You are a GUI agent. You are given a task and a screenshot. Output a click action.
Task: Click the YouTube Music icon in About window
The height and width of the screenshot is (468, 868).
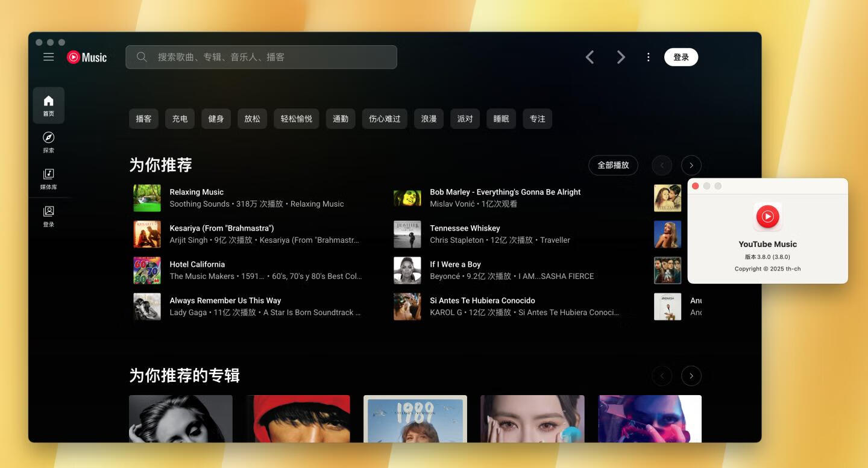coord(767,216)
